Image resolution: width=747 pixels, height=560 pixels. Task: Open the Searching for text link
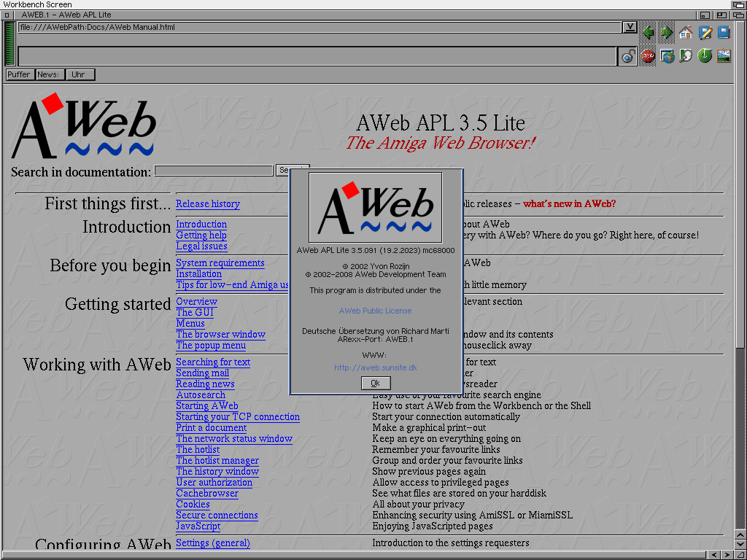[x=213, y=362]
